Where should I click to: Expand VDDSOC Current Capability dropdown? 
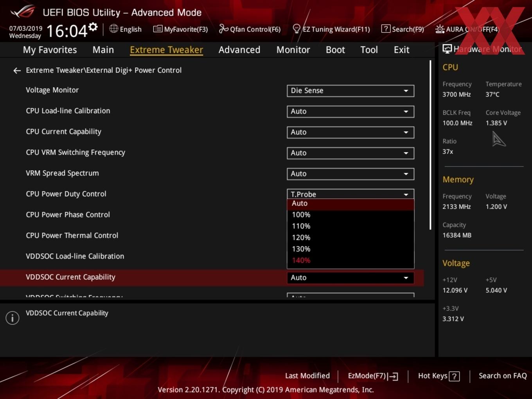click(x=350, y=277)
